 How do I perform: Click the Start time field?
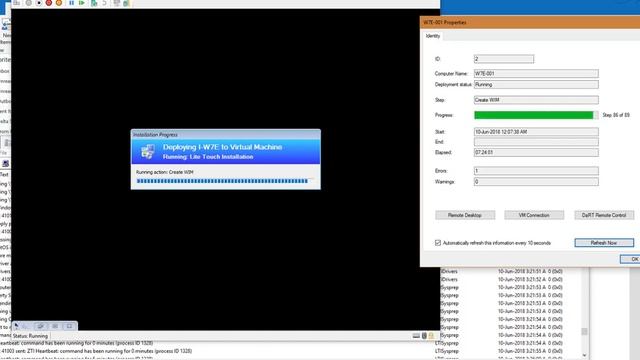pos(536,132)
